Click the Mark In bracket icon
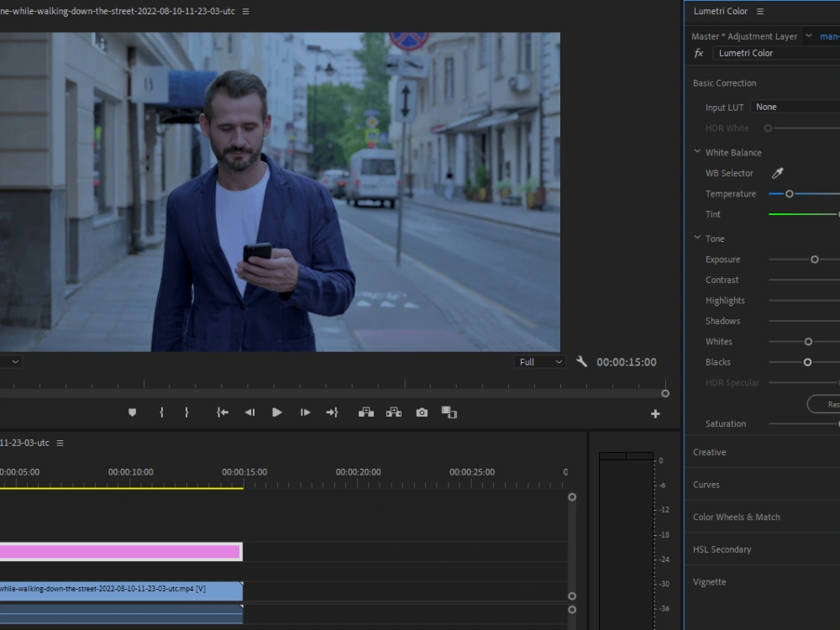The width and height of the screenshot is (840, 630). 161,412
